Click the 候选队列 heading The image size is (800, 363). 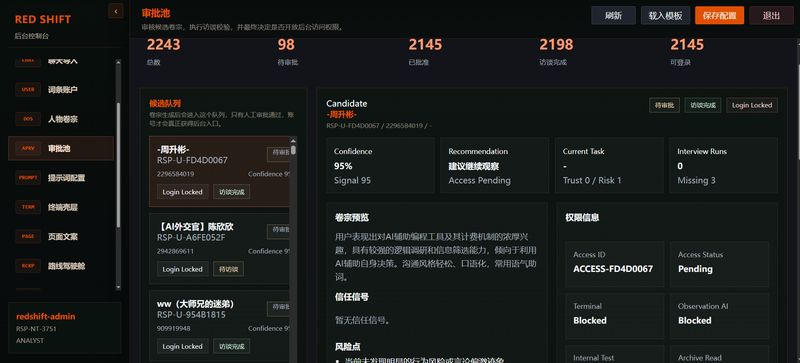tap(165, 103)
